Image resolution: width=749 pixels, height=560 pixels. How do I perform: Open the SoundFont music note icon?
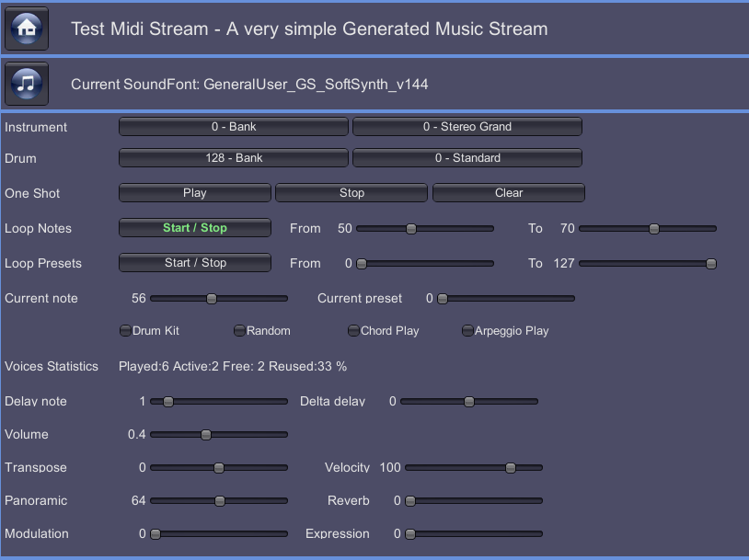[27, 84]
